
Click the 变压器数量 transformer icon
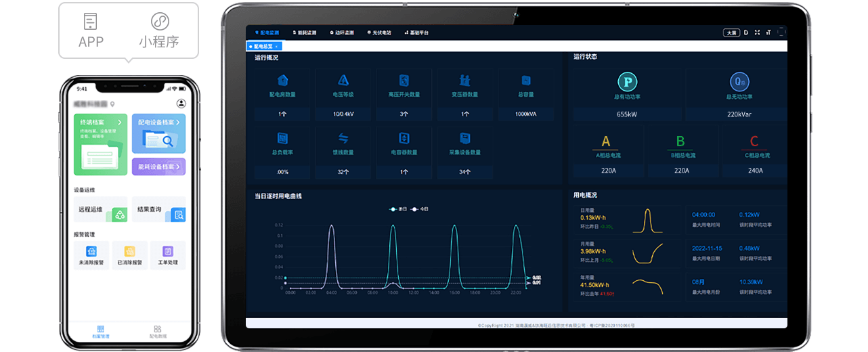pyautogui.click(x=465, y=80)
